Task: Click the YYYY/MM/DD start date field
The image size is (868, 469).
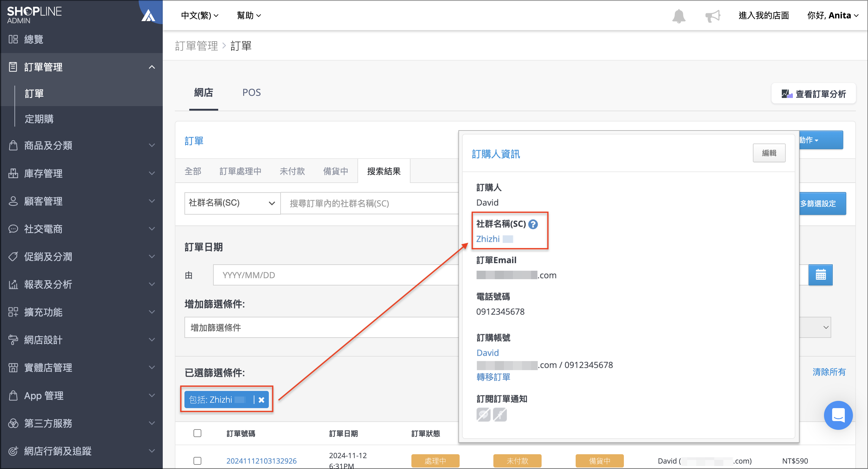Action: (x=336, y=275)
